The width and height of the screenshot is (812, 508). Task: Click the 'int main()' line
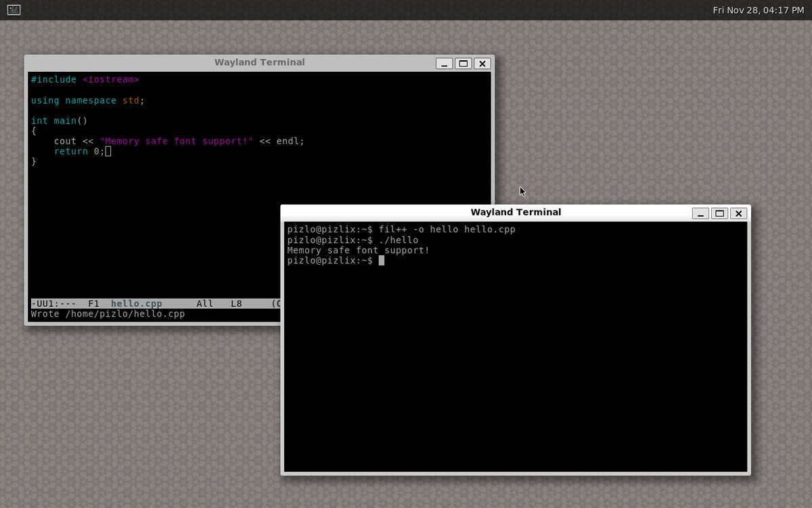pos(60,121)
